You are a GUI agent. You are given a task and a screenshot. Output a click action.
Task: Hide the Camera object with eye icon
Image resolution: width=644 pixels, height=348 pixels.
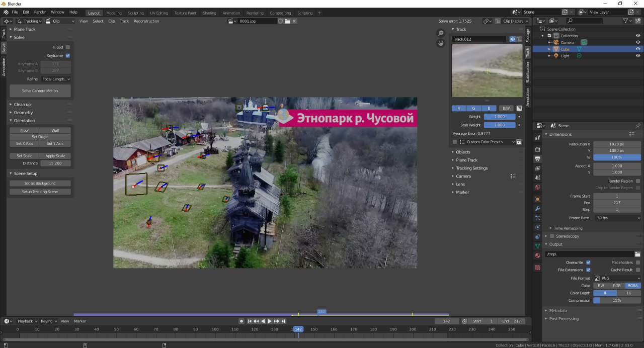[638, 42]
